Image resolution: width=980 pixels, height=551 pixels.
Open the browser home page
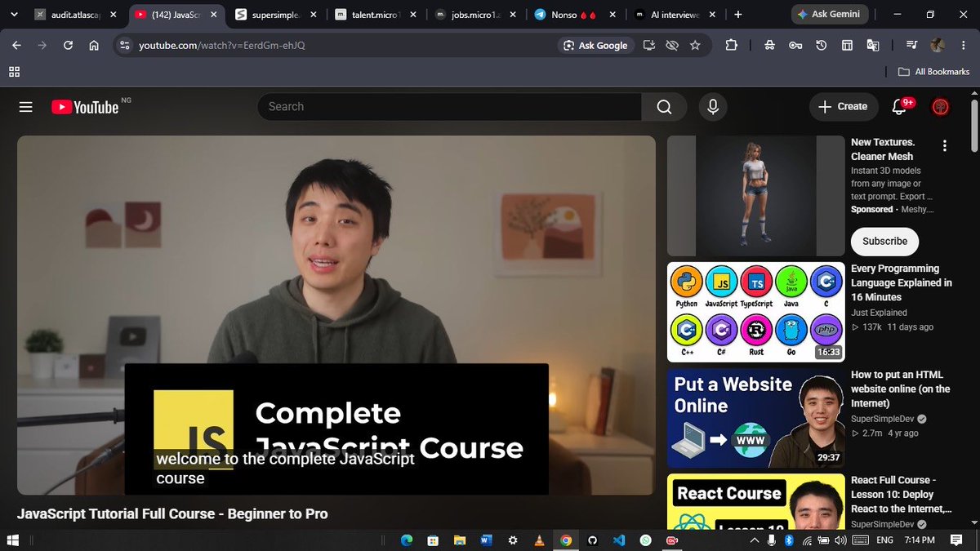[94, 46]
